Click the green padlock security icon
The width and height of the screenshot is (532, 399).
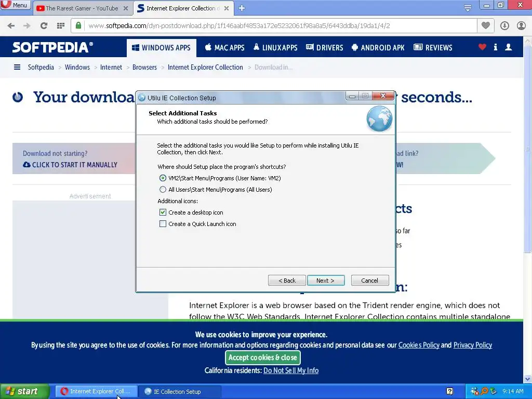coord(78,25)
